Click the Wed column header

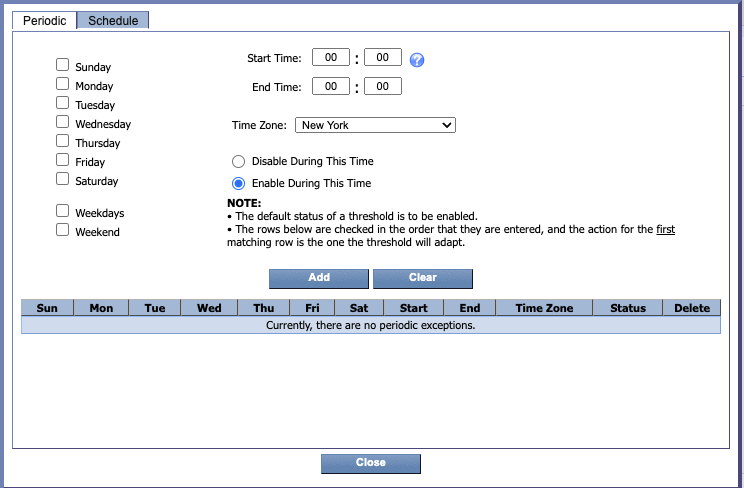[209, 308]
